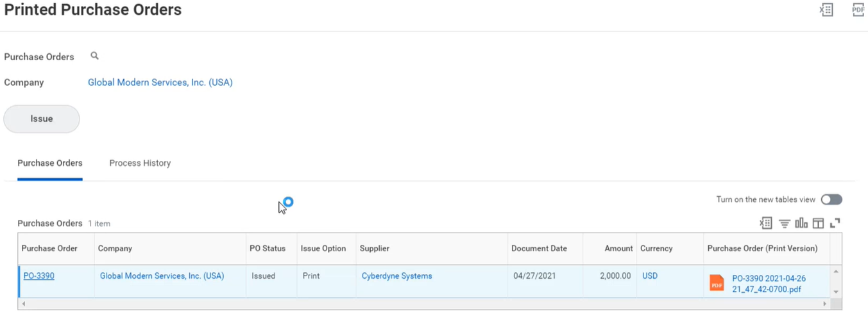Click horizontal scrollbar right arrow

point(825,304)
